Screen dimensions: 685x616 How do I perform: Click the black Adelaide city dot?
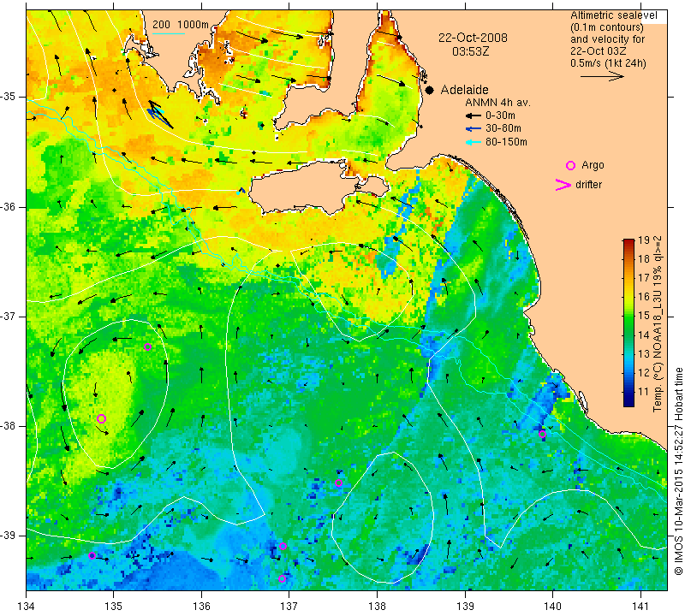click(430, 91)
